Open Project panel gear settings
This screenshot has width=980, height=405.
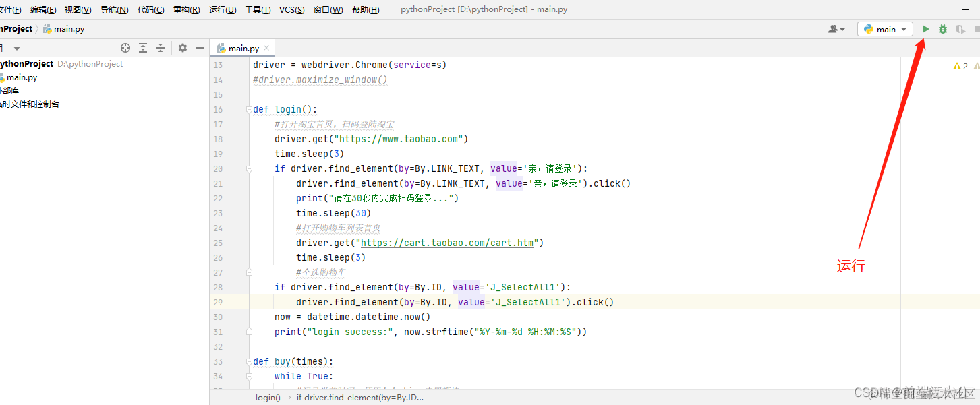pyautogui.click(x=183, y=48)
